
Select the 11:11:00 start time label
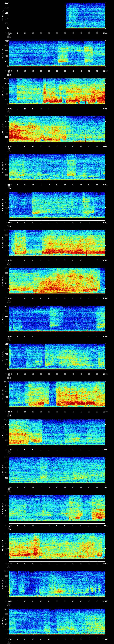(x=9, y=109)
